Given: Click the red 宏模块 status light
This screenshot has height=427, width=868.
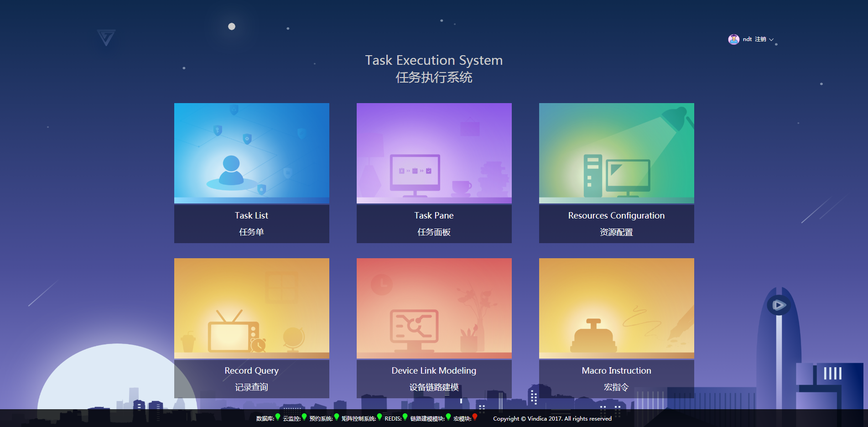Looking at the screenshot, I should tap(475, 417).
